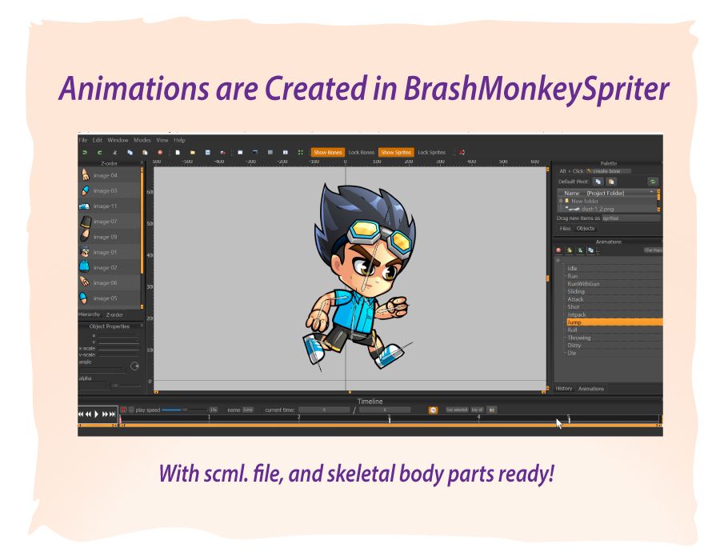The width and height of the screenshot is (728, 560).
Task: Open the Edit menu
Action: click(97, 140)
